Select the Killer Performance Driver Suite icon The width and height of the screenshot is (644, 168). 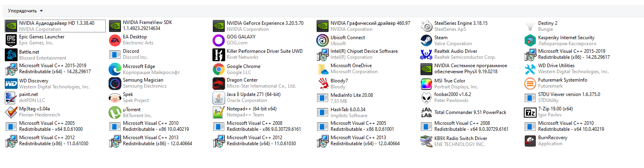click(219, 54)
